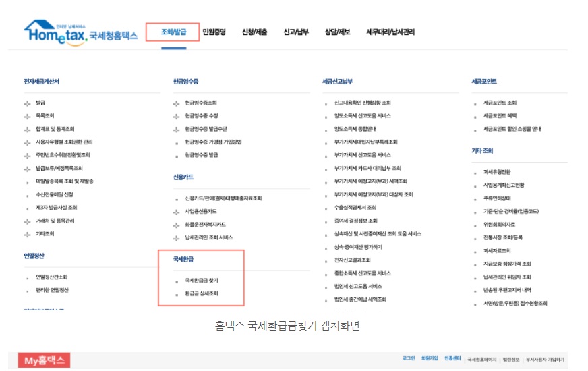Expand 발급보류/예정목록조회 plus icon
Image resolution: width=588 pixels, height=371 pixels.
point(28,169)
